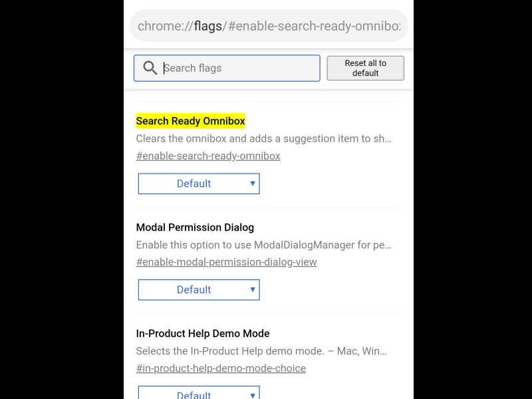Click the dropdown arrow on the first Default selector
532x399 pixels.
(x=253, y=184)
